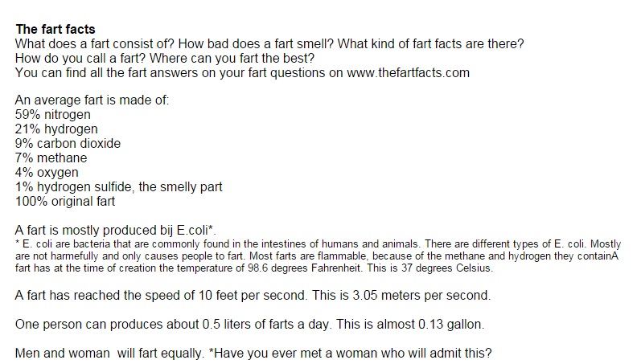Open the www.thefartfacts.com web address
637x364 pixels.
click(x=409, y=73)
